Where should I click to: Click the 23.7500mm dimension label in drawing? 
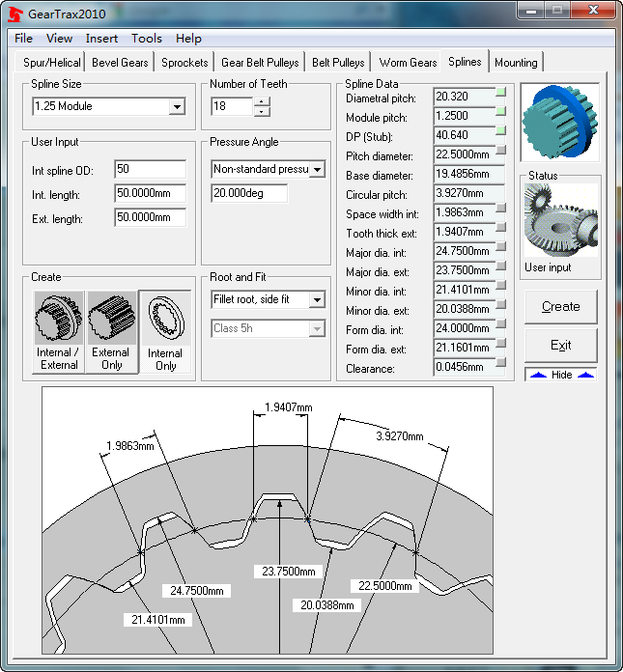point(289,572)
